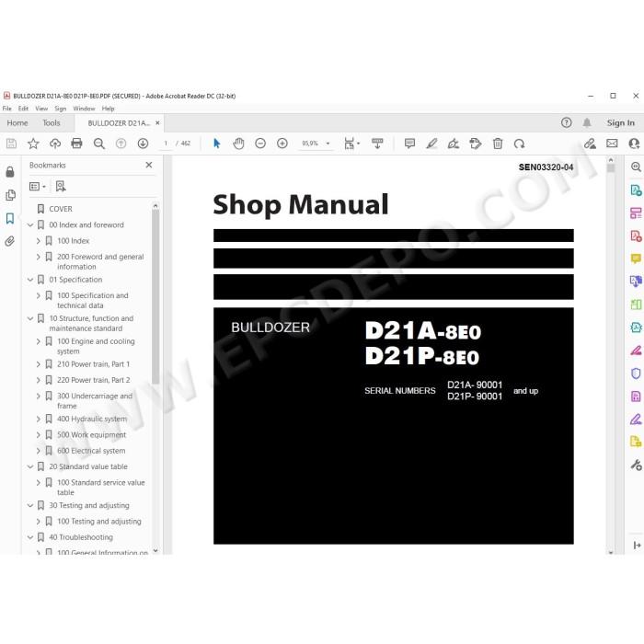Select the Highlight text pen tool

pyautogui.click(x=431, y=144)
